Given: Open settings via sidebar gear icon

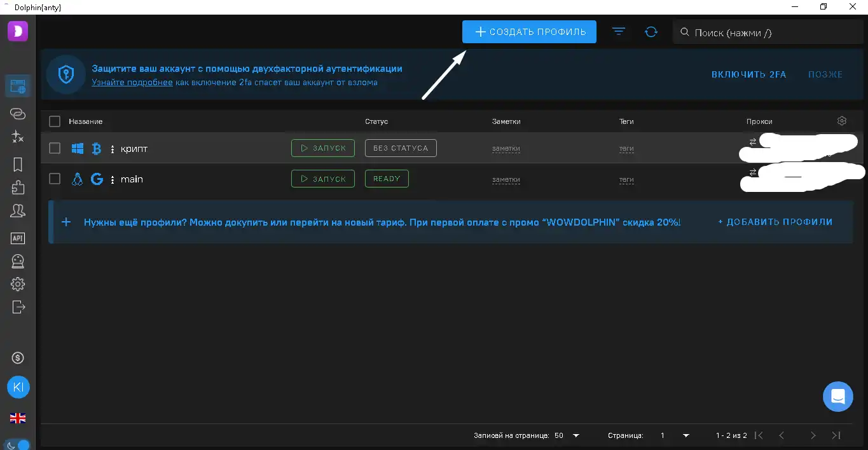Looking at the screenshot, I should click(x=18, y=283).
